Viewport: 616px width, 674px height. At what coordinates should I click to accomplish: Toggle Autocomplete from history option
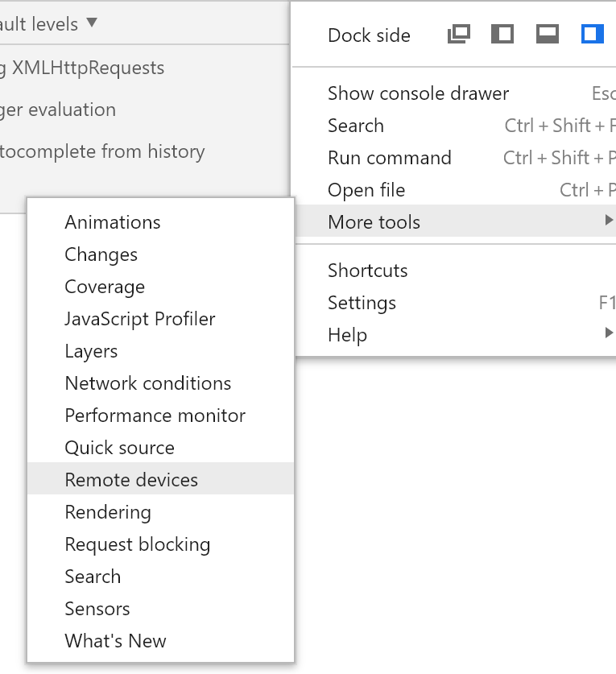pyautogui.click(x=101, y=151)
